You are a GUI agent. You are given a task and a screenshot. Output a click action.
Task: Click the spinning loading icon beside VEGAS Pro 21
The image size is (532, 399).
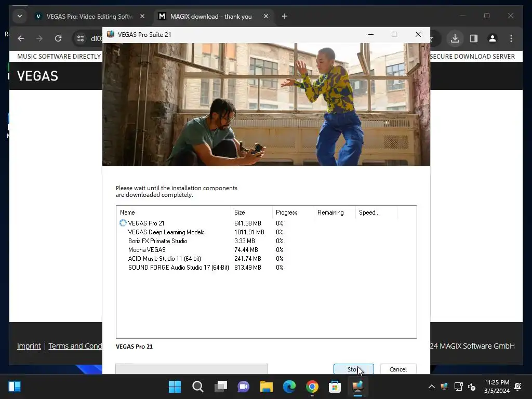pyautogui.click(x=123, y=223)
